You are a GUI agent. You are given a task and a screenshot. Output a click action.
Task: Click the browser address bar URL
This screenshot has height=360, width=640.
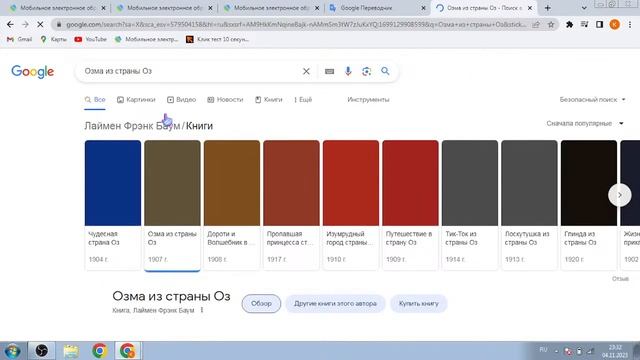click(x=296, y=24)
